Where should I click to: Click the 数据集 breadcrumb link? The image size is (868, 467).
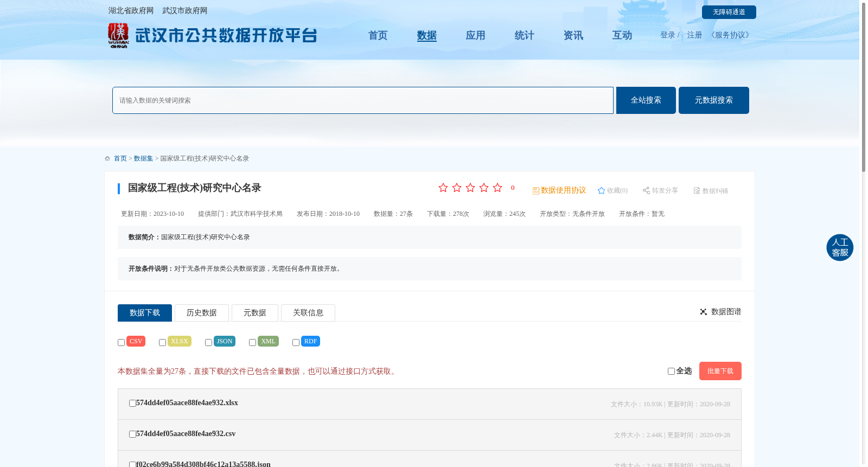point(144,158)
